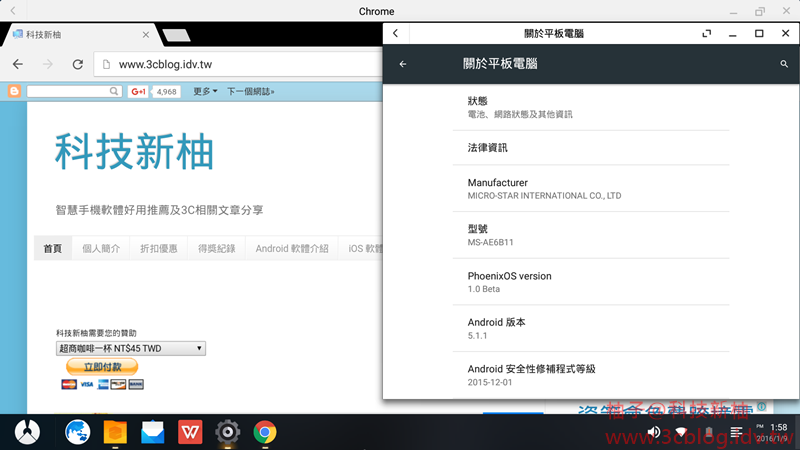The image size is (800, 450).
Task: Click title-bar back chevron in settings window
Action: pos(396,34)
